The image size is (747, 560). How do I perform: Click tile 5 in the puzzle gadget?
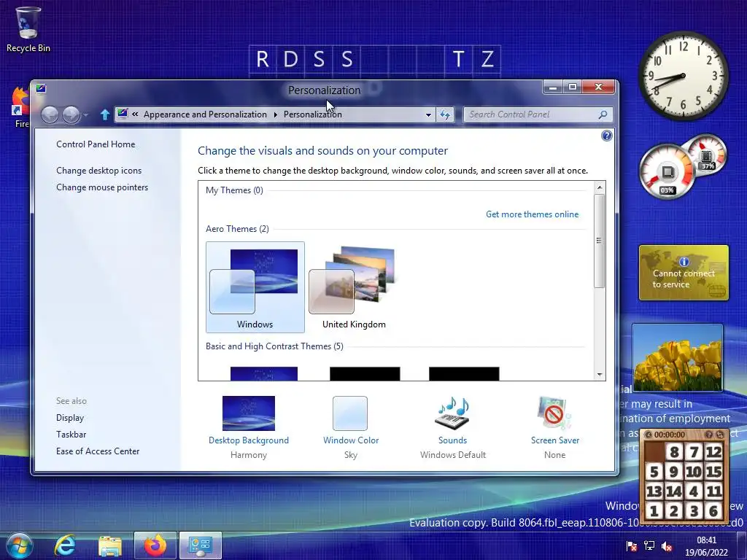pyautogui.click(x=654, y=472)
